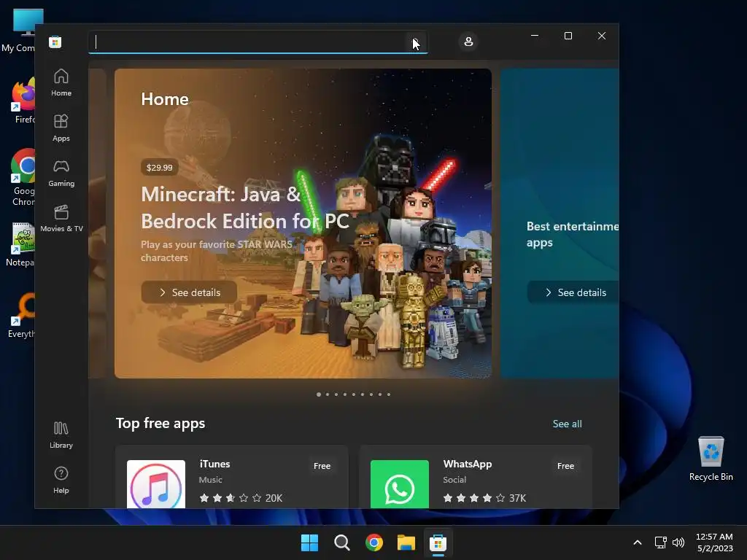Open the Apps section in the sidebar
Screen dimensions: 747x560
point(61,128)
